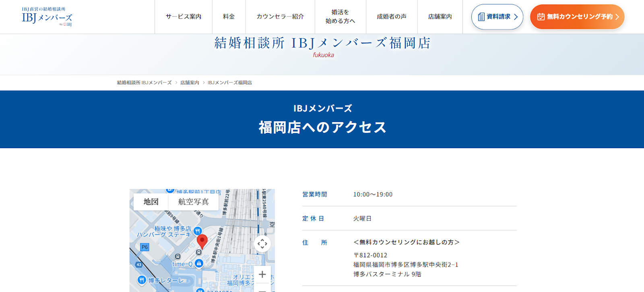Zoom in the map with plus button
Screen dimensions: 644x292
pyautogui.click(x=262, y=274)
